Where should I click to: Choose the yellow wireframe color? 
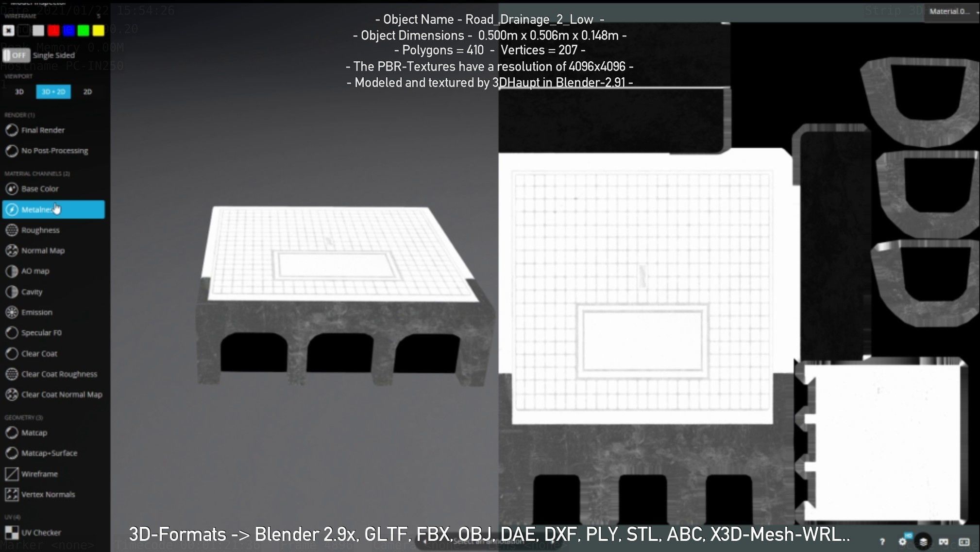(99, 31)
